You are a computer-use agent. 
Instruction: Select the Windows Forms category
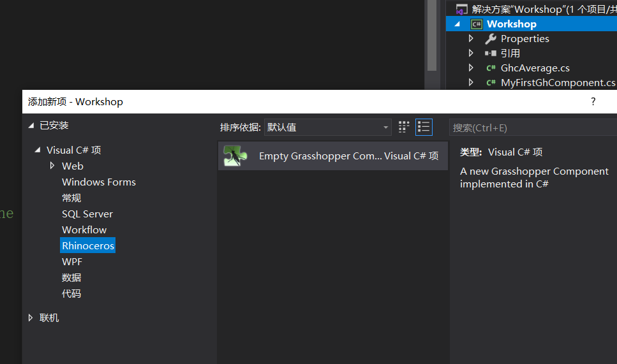point(99,182)
